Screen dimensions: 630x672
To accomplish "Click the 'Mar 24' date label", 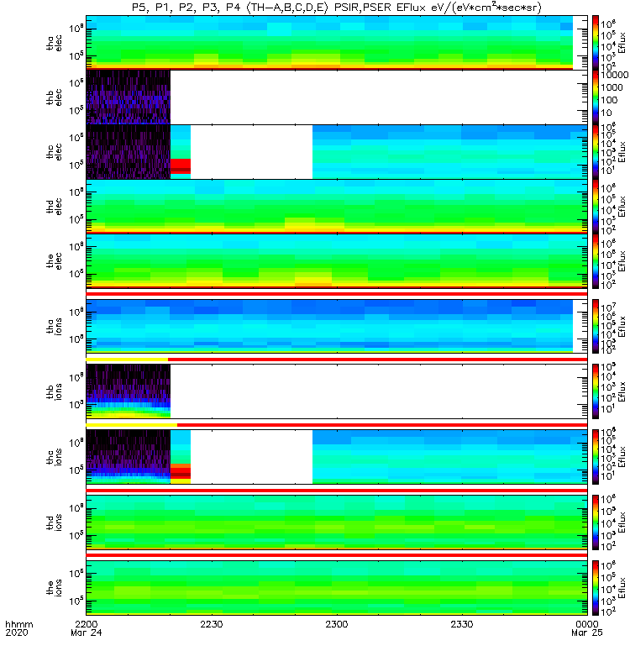I will (x=87, y=633).
